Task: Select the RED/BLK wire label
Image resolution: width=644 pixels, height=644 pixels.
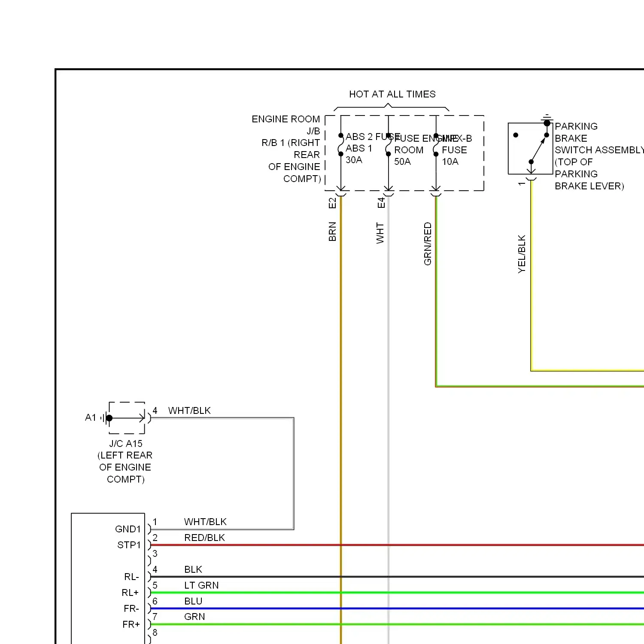Action: click(204, 538)
